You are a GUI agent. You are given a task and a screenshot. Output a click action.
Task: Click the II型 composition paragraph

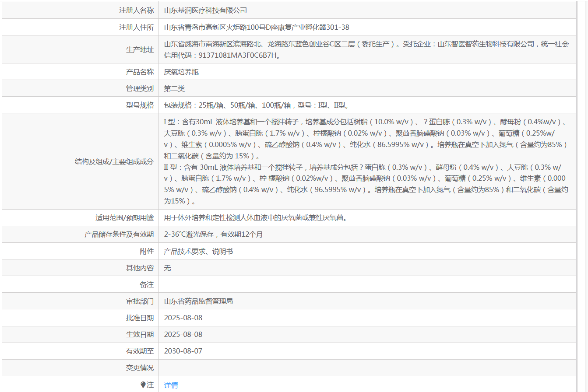point(366,184)
